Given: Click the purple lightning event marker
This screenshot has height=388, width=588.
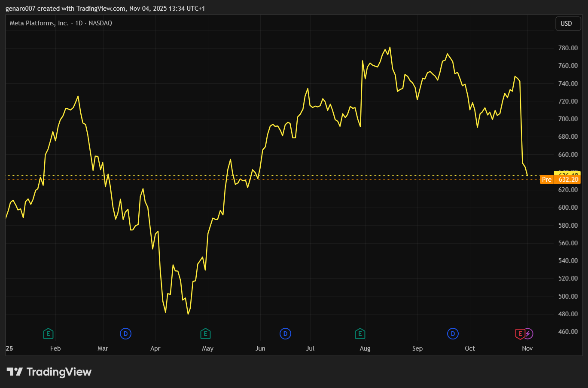Looking at the screenshot, I should coord(528,333).
